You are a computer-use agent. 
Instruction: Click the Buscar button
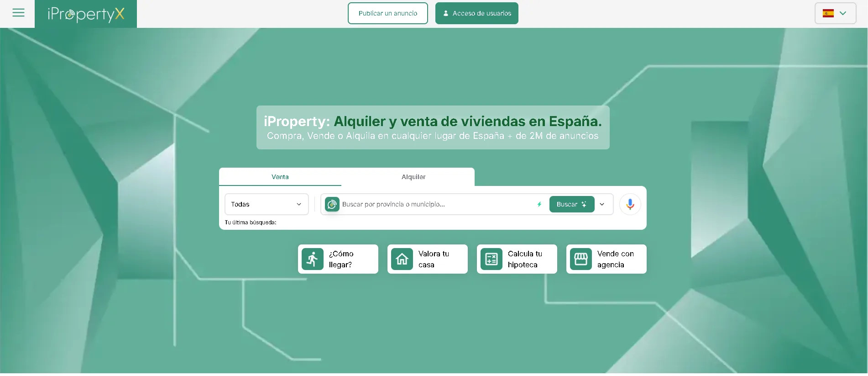[x=571, y=204]
